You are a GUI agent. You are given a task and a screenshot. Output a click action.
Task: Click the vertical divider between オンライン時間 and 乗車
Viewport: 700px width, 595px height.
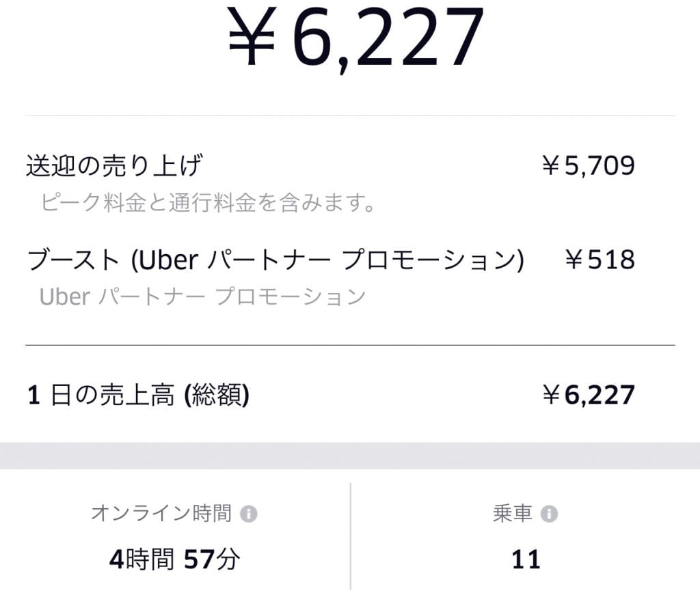(x=351, y=536)
